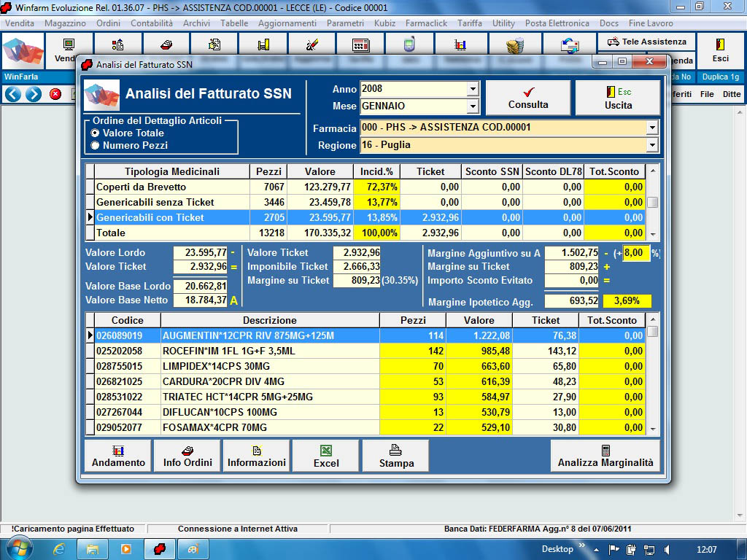Print the report with Stampa
The height and width of the screenshot is (560, 747).
tap(396, 456)
